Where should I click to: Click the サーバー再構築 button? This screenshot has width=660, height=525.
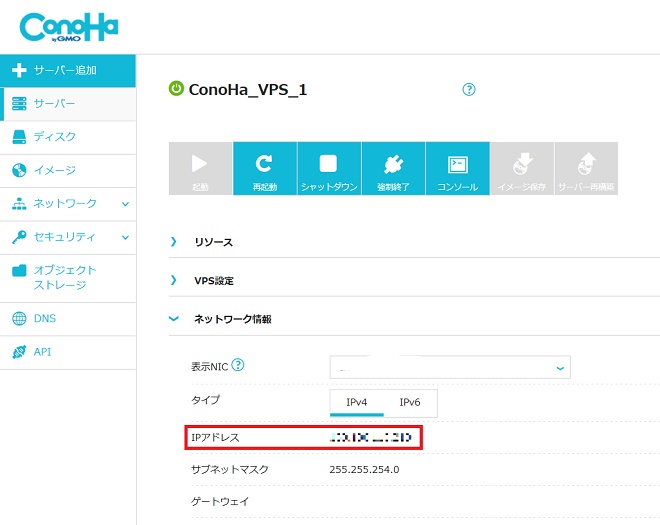586,168
